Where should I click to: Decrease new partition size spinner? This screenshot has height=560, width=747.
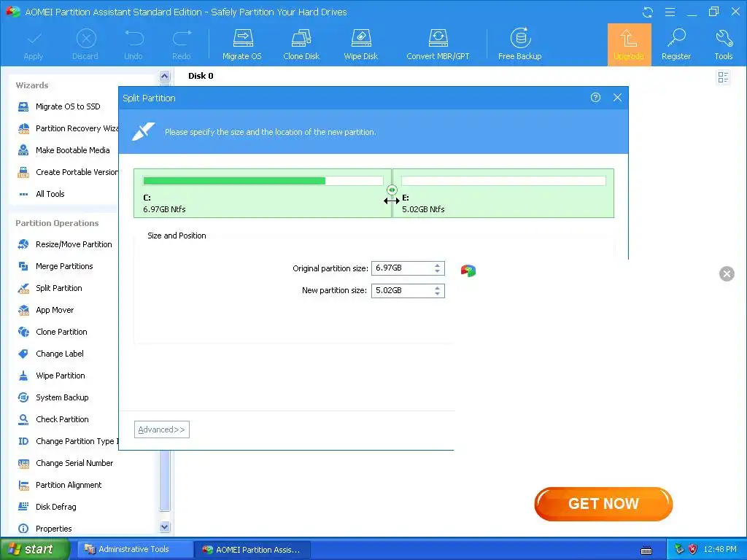coord(438,295)
